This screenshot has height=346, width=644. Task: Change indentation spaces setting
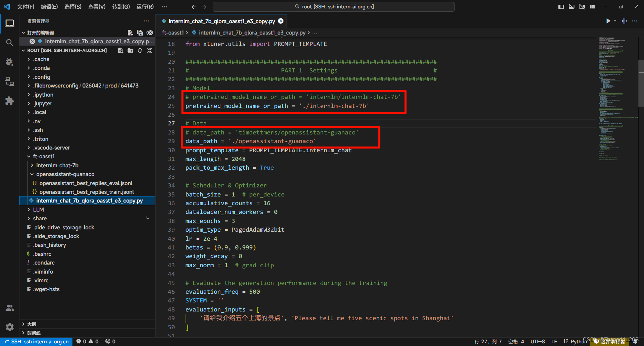[516, 342]
